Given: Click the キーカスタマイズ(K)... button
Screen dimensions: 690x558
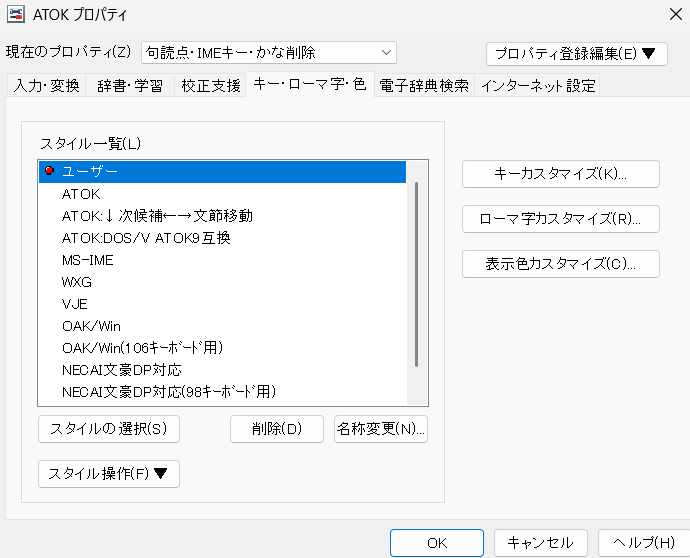Looking at the screenshot, I should 561,174.
